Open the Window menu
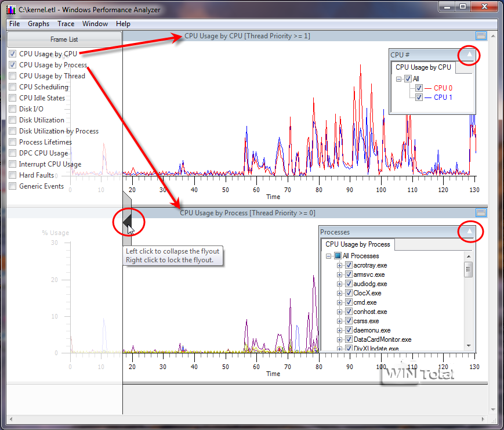504x430 pixels. tap(95, 24)
